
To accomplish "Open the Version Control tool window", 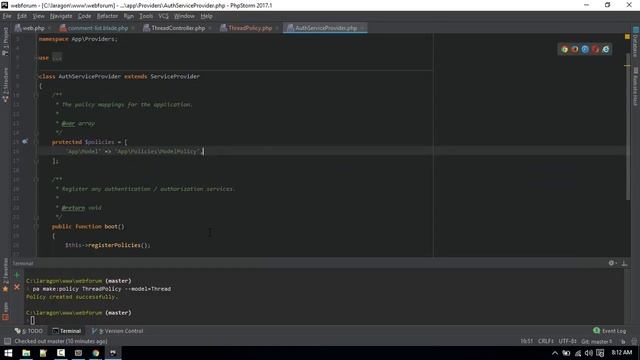I will (118, 331).
